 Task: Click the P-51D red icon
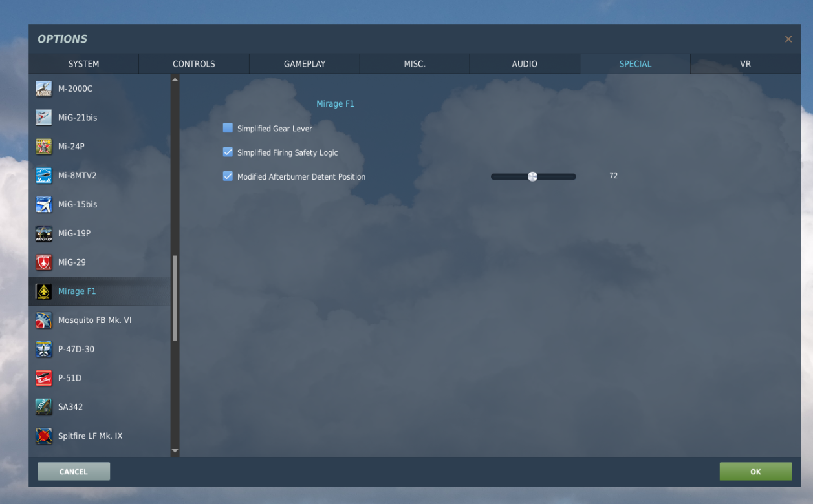(x=43, y=378)
